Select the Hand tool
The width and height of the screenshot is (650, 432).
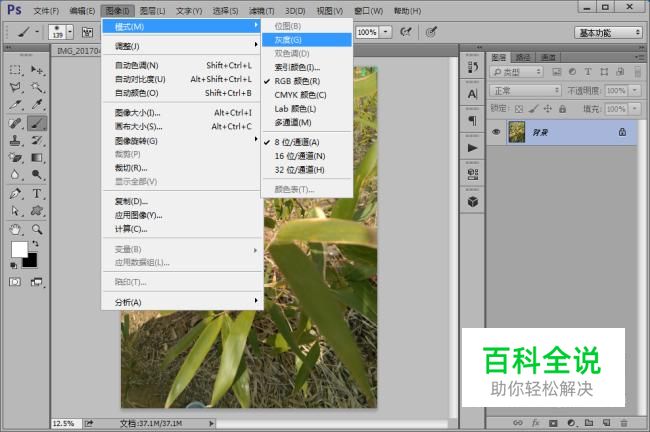tap(16, 229)
